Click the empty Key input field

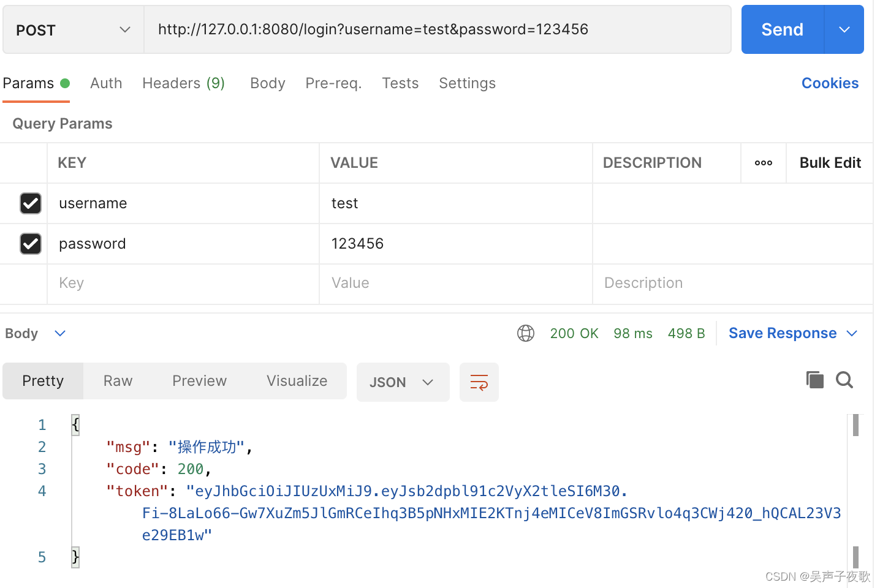pos(183,283)
